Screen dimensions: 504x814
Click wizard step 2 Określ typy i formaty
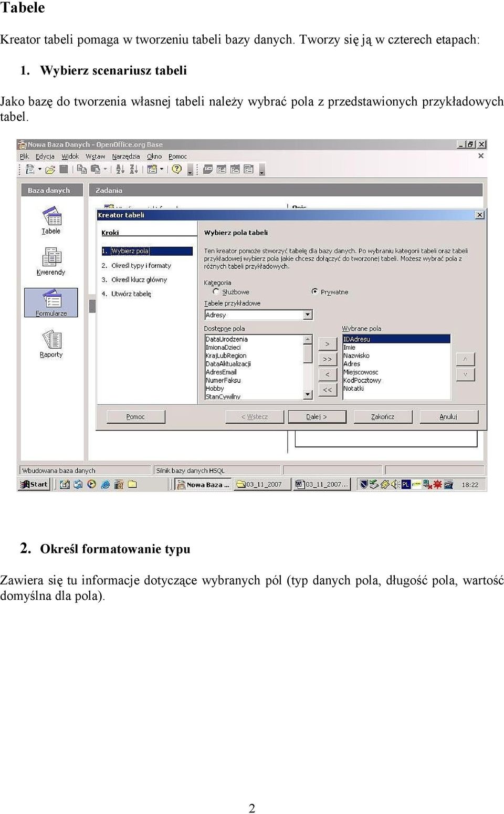[136, 266]
